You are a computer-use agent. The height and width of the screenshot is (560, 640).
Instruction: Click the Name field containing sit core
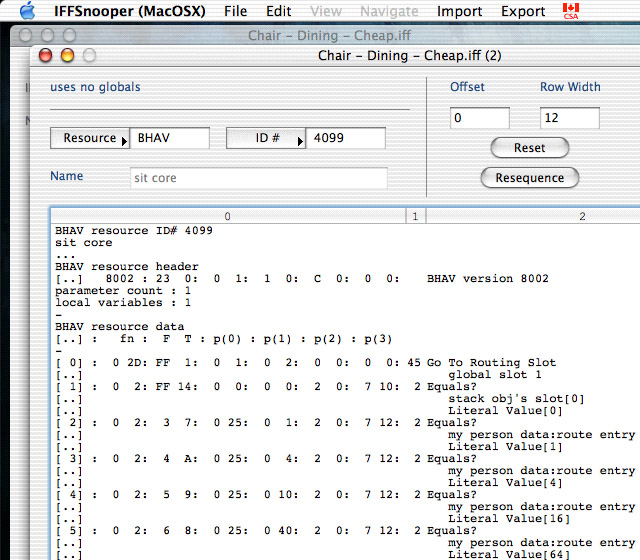point(258,178)
